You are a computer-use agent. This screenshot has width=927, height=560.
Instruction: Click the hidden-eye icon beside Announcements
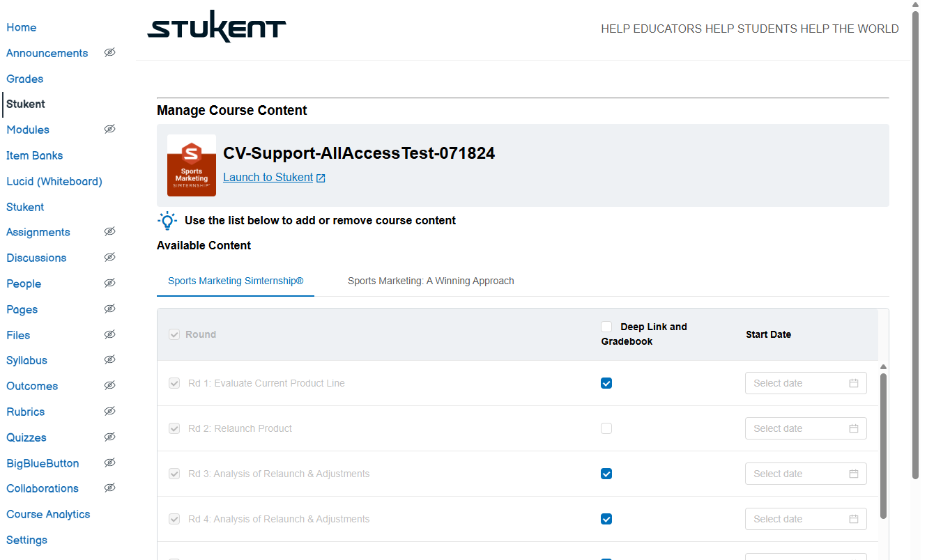coord(109,52)
